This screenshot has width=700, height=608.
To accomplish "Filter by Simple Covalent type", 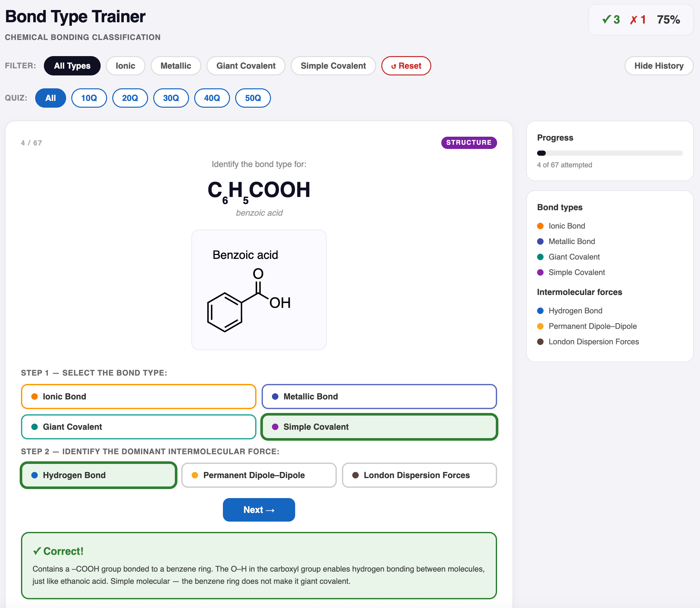I will (x=333, y=66).
